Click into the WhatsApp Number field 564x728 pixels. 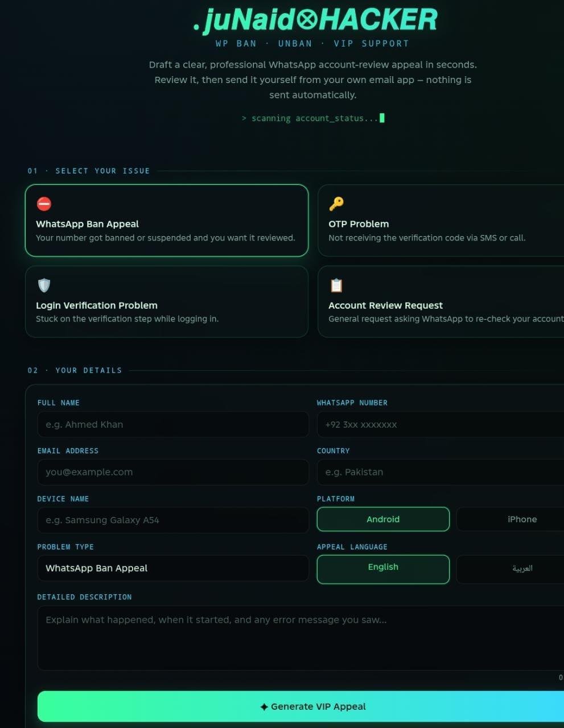click(x=441, y=424)
